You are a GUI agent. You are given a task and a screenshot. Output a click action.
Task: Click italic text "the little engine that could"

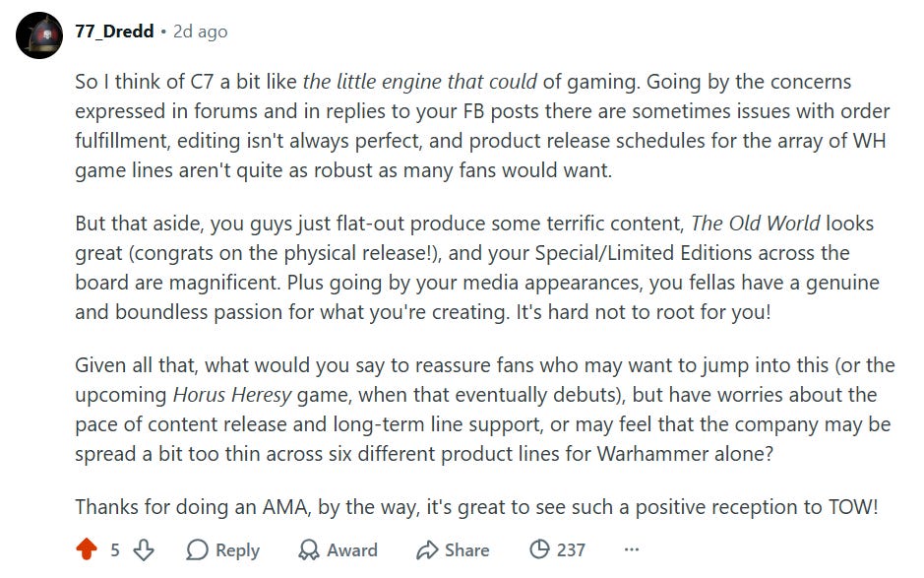[419, 82]
